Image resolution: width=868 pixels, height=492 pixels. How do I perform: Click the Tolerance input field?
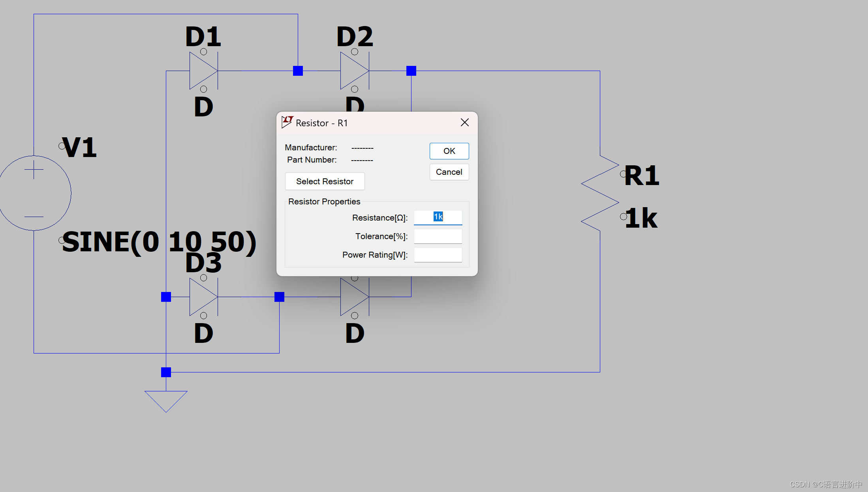click(x=438, y=236)
